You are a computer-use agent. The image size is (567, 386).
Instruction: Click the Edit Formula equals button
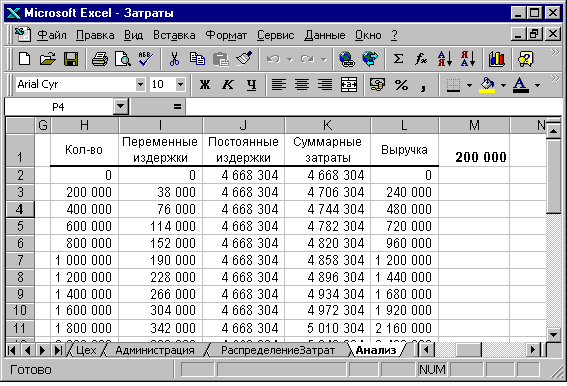click(177, 107)
